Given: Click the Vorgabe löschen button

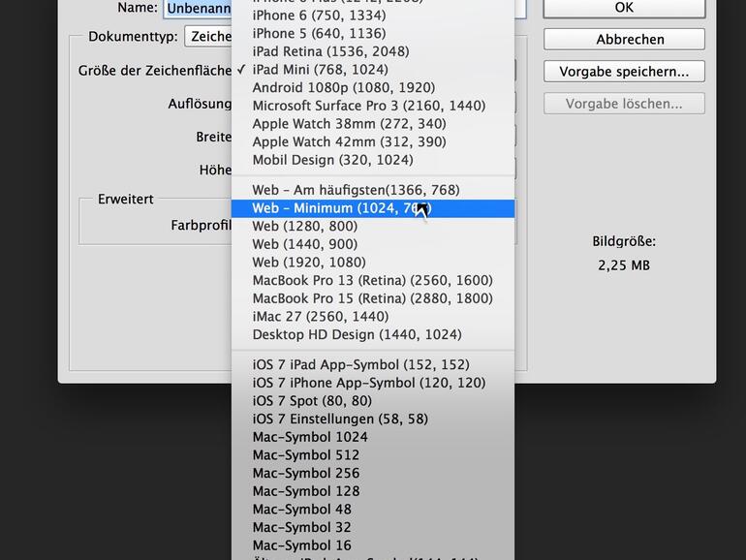Looking at the screenshot, I should [624, 104].
